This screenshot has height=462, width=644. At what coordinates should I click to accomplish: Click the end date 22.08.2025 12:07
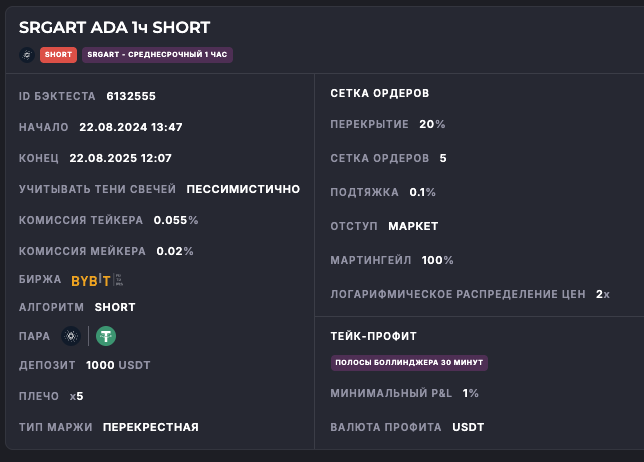pos(120,158)
